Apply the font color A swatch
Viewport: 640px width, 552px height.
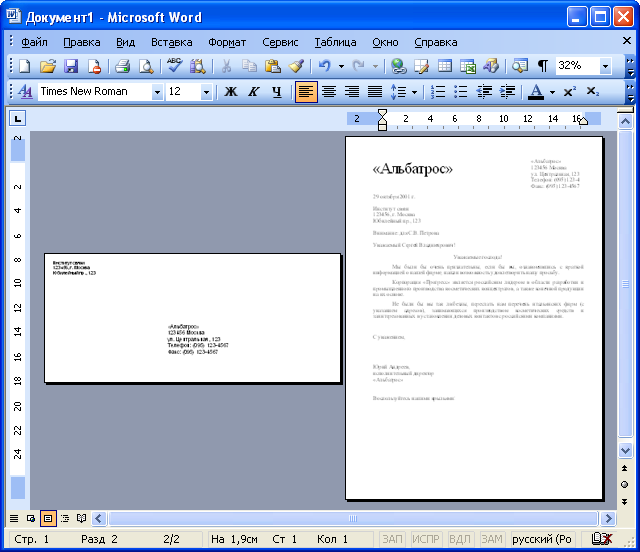tap(536, 91)
